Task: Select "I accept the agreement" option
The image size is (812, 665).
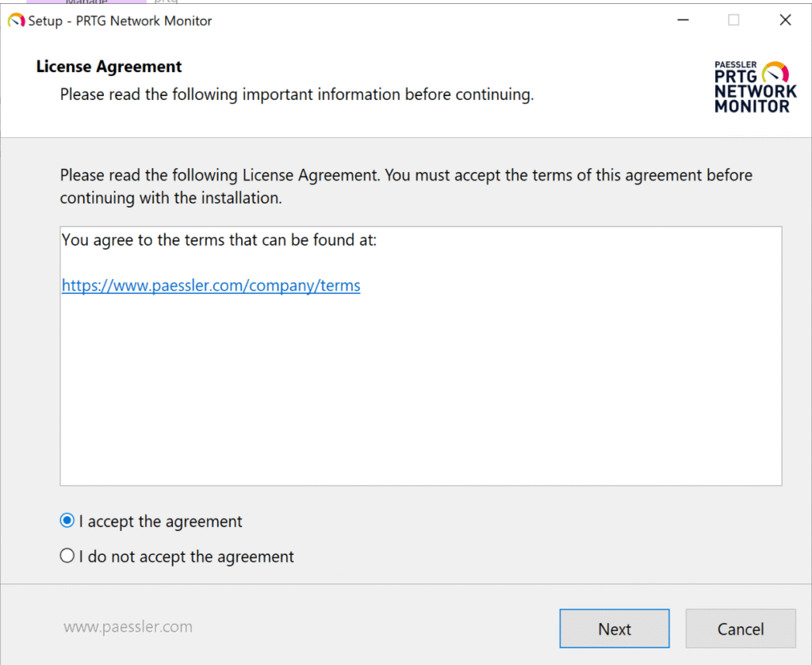Action: pos(67,522)
